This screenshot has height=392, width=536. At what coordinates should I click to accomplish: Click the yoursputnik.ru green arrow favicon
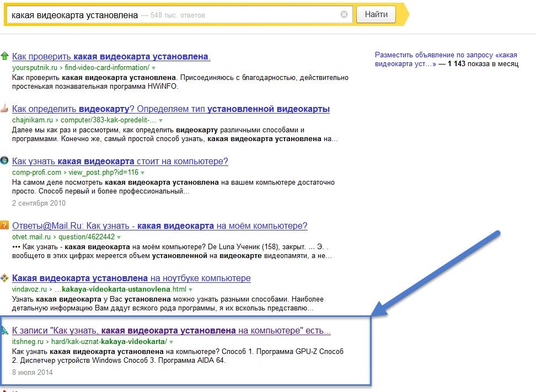4,56
